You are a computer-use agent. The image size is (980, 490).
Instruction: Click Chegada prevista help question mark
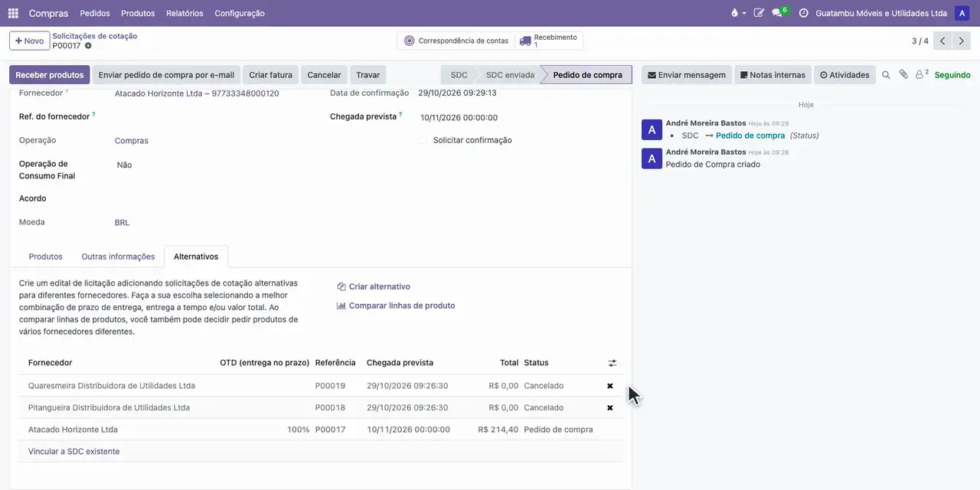tap(400, 114)
